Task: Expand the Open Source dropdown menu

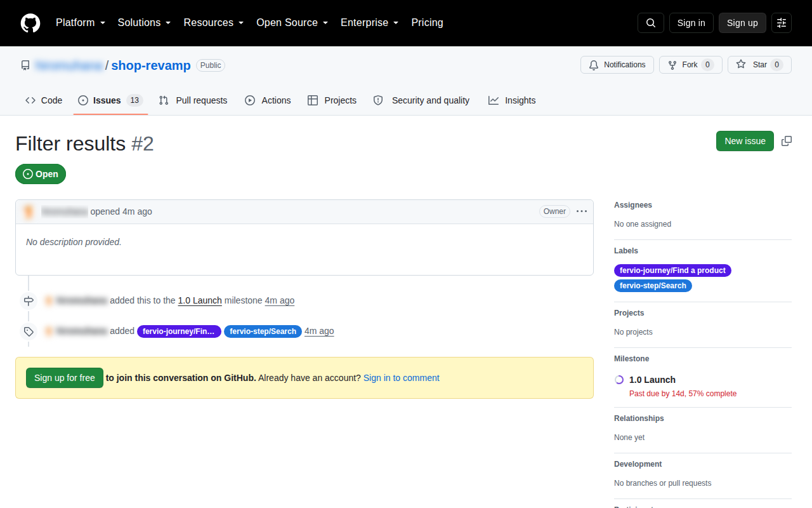Action: (292, 23)
